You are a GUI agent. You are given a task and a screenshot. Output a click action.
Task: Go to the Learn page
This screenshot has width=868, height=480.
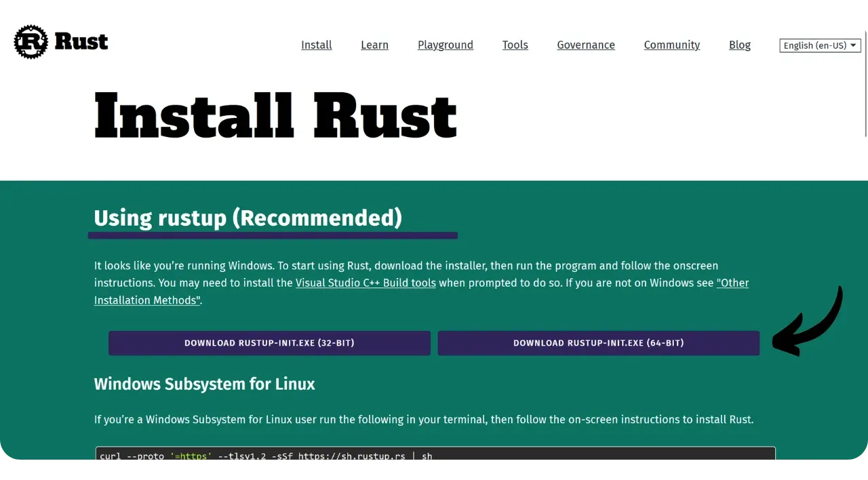(374, 45)
